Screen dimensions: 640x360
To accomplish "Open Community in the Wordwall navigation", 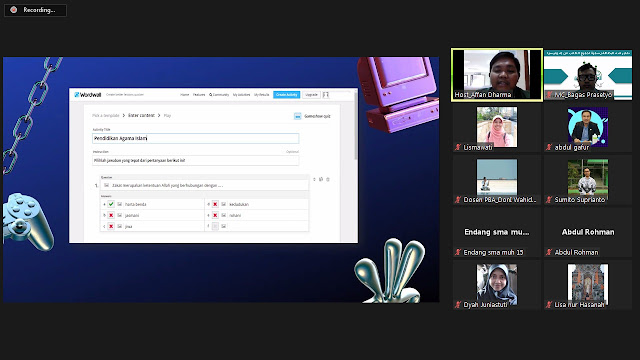I will pos(219,95).
